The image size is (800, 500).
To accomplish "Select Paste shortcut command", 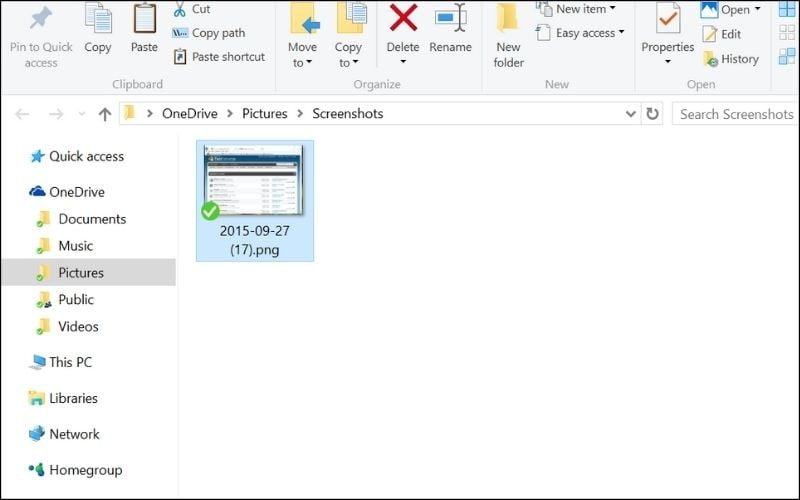I will 219,57.
